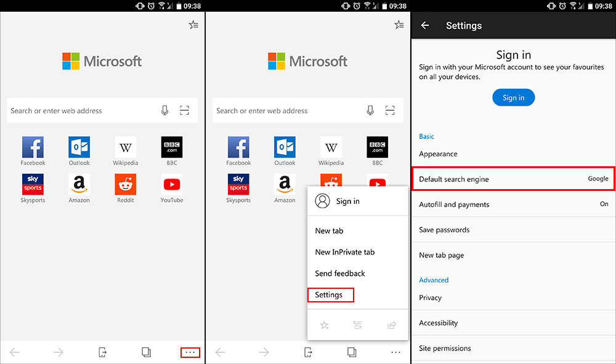Tap the blue Sign in button in Settings
The height and width of the screenshot is (364, 616).
pyautogui.click(x=514, y=97)
